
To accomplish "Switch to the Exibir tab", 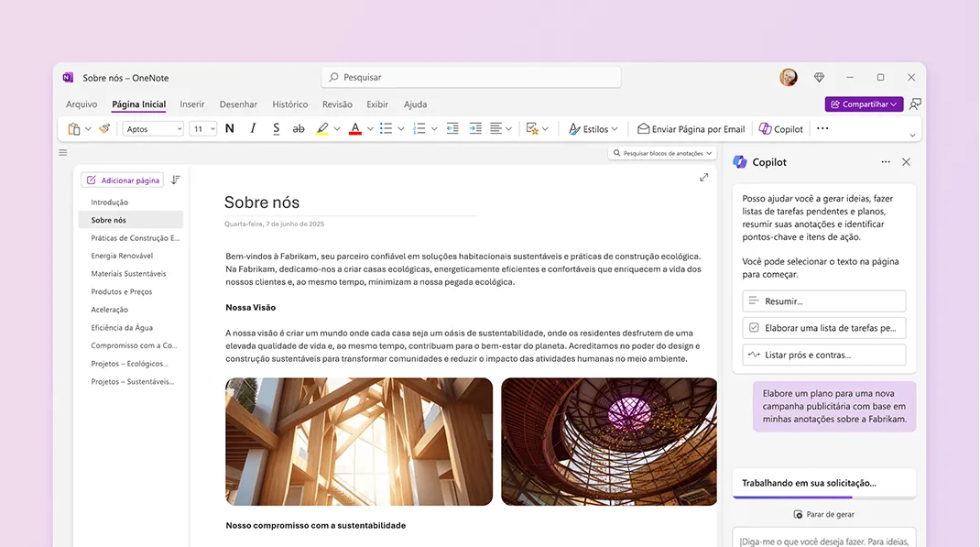I will 376,104.
